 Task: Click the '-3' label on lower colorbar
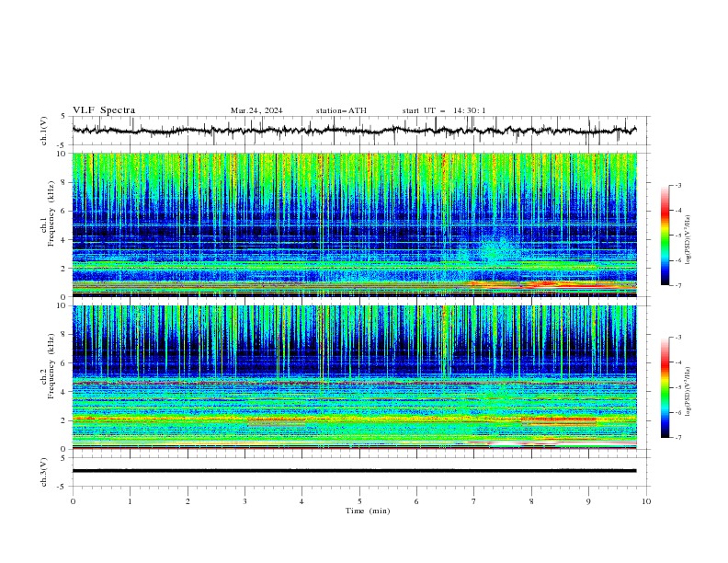pyautogui.click(x=678, y=338)
